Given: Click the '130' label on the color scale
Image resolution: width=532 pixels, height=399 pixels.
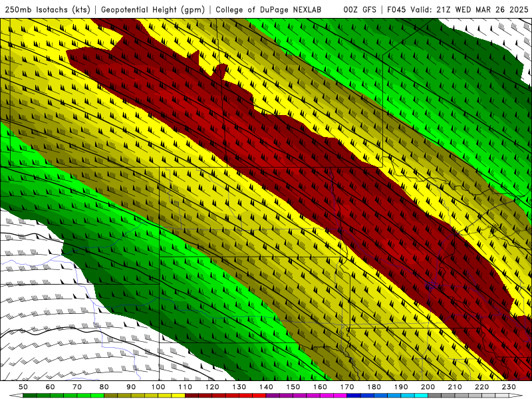Looking at the screenshot, I should [239, 387].
